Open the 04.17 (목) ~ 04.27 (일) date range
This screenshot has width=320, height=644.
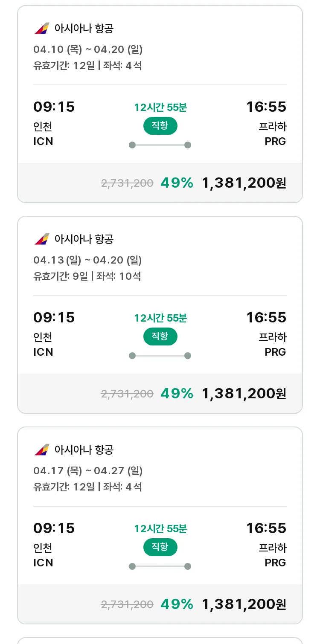pyautogui.click(x=88, y=471)
